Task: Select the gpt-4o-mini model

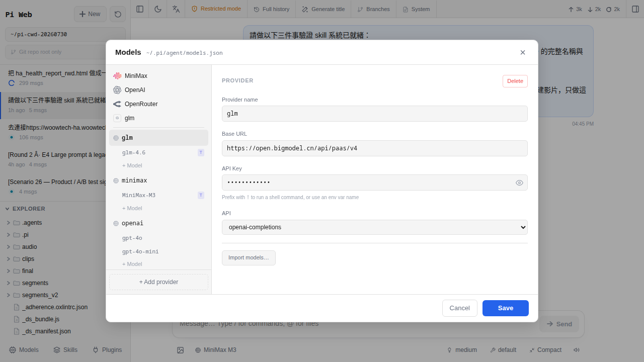Action: 158,251
